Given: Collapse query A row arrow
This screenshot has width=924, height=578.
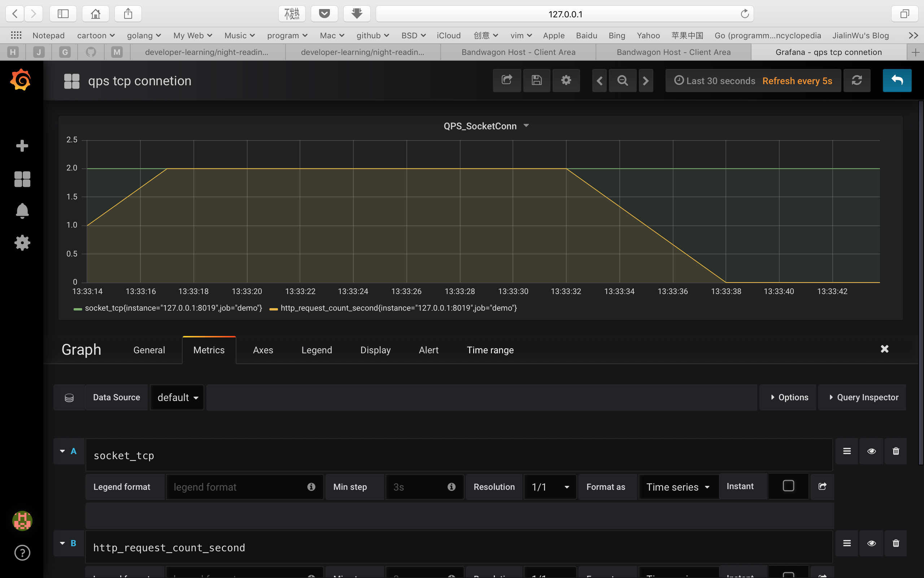Looking at the screenshot, I should pos(62,451).
